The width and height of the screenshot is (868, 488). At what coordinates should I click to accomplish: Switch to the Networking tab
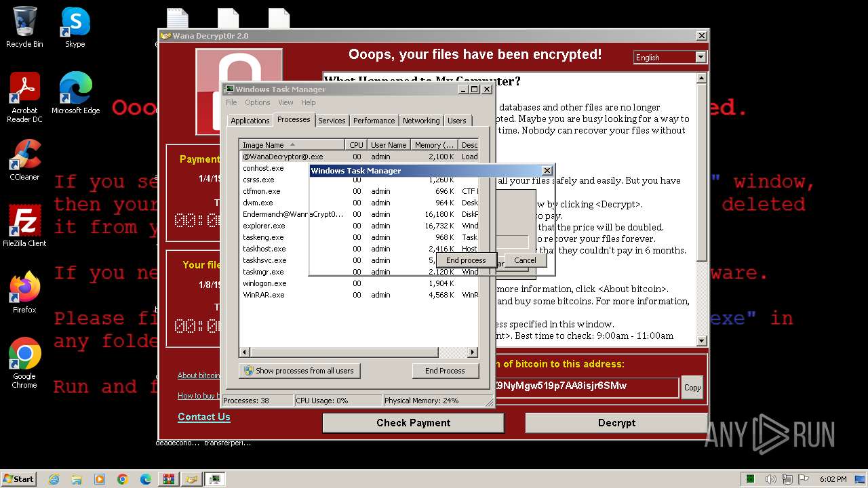(421, 121)
